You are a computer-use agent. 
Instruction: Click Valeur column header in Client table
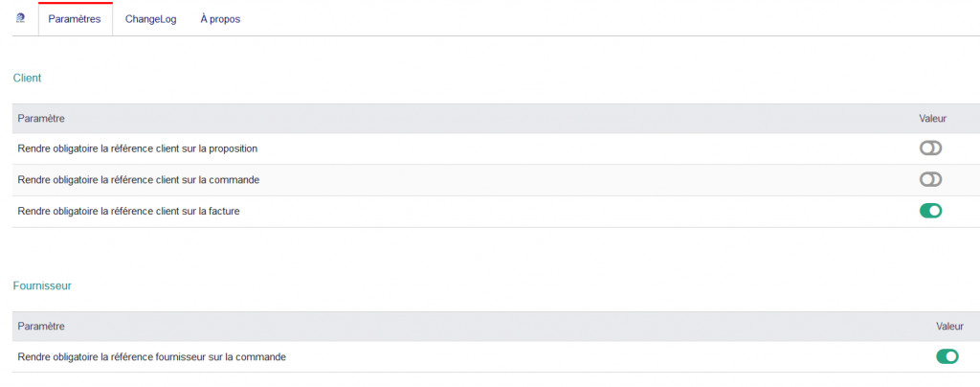[x=932, y=119]
